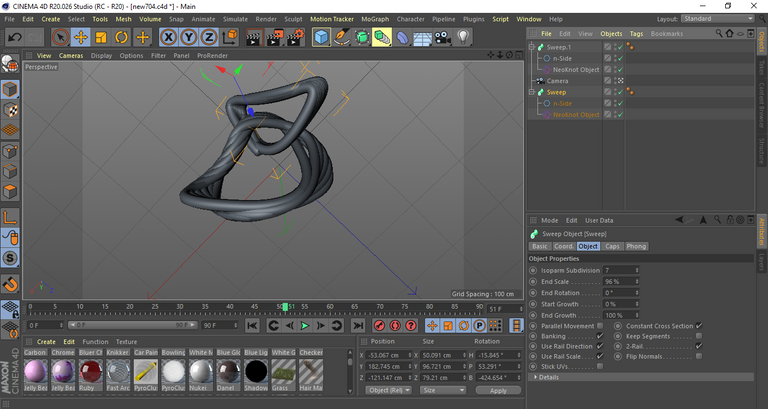Click the Isoparm Subdivision stepper arrows
This screenshot has height=409, width=768.
click(x=637, y=270)
